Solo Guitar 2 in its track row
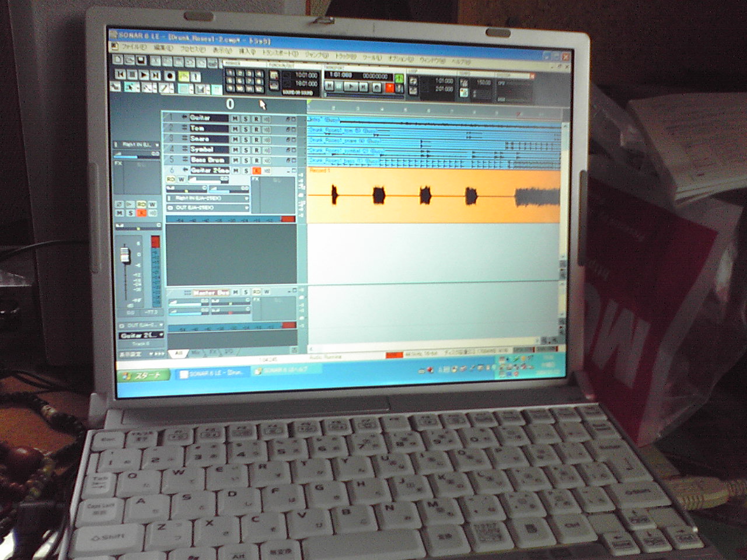Viewport: 747px width, 560px height. click(246, 171)
